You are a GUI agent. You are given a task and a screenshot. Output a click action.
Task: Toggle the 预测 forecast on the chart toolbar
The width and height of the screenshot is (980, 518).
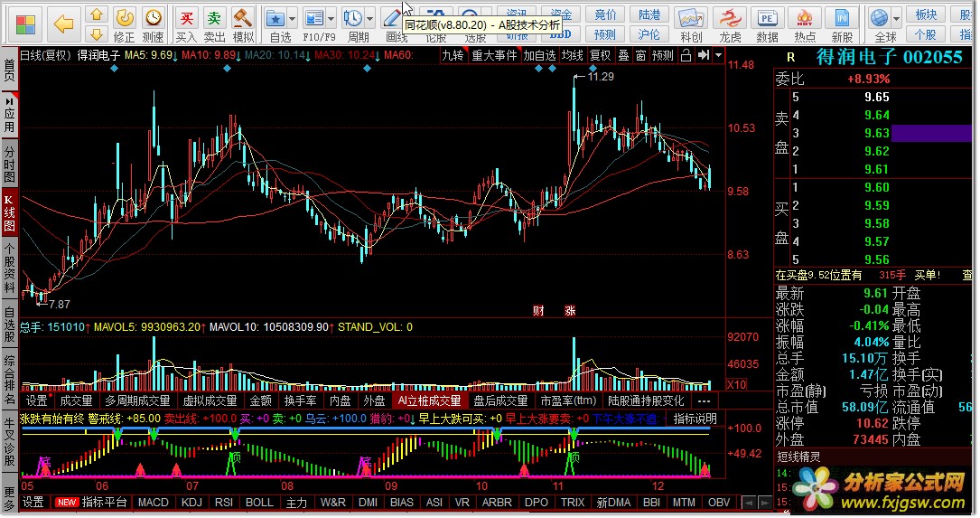point(662,56)
